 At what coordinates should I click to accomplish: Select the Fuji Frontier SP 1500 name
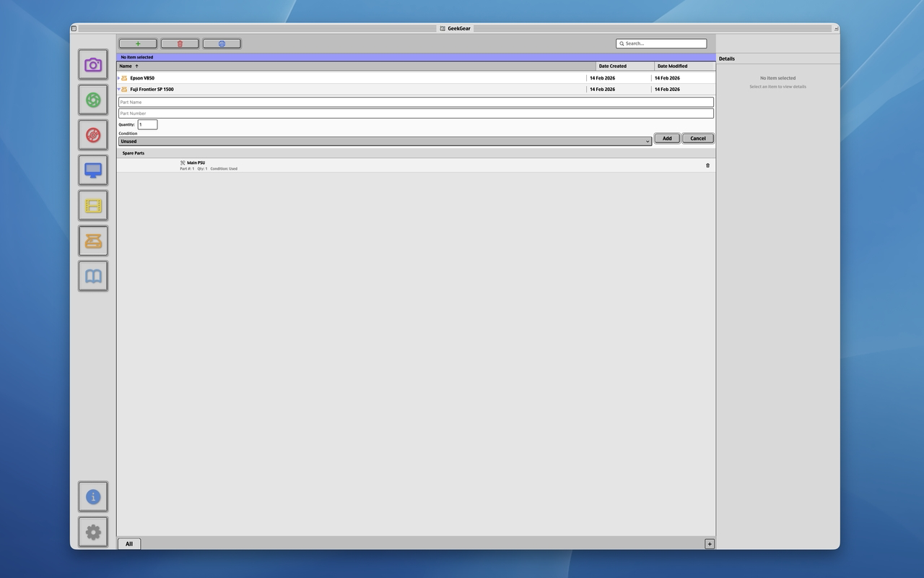[152, 90]
